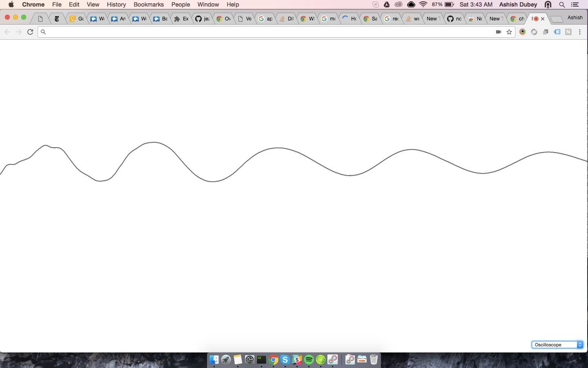Click the date and time display

coord(476,4)
